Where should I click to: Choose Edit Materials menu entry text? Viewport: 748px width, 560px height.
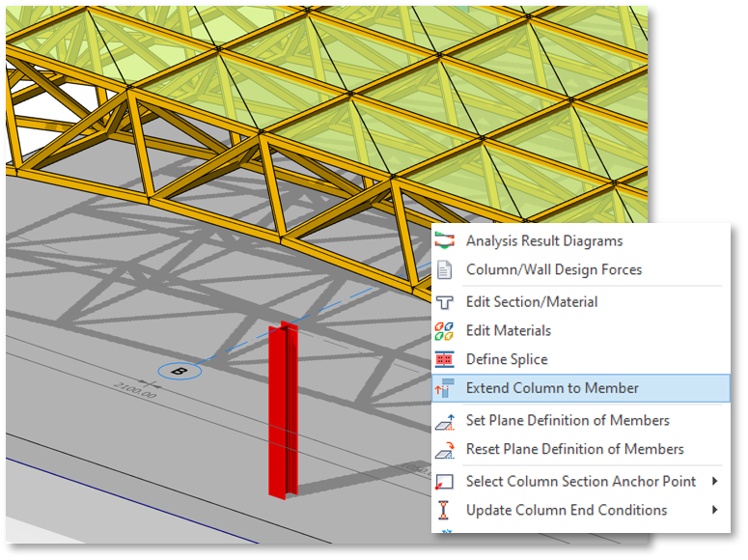pos(509,330)
